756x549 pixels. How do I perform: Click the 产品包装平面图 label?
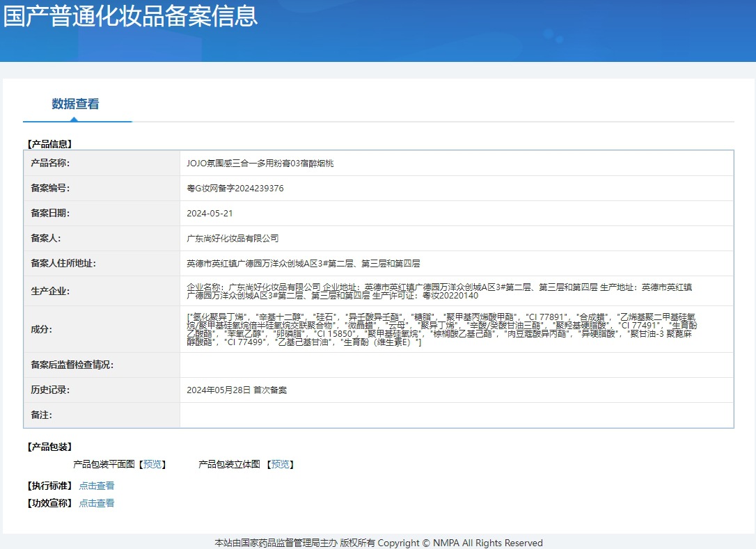(104, 464)
